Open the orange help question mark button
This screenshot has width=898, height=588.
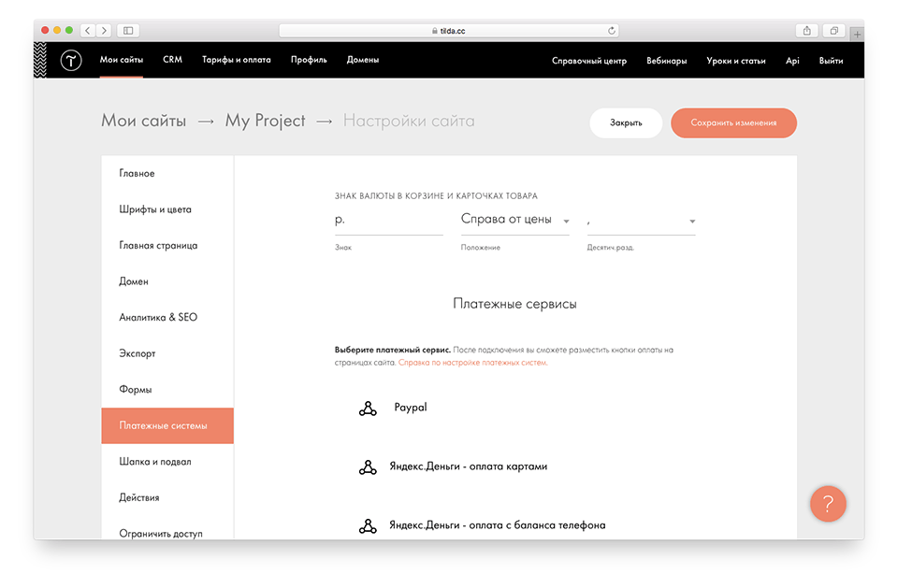827,504
